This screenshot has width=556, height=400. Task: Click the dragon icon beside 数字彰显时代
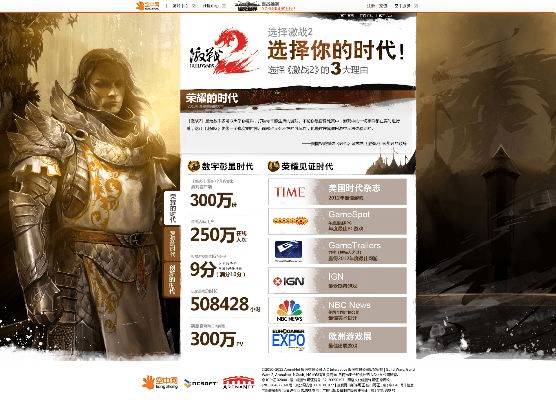194,166
